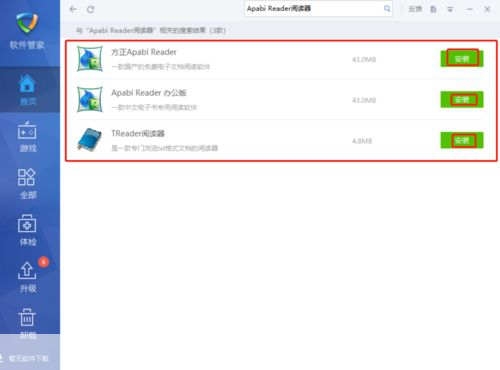The image size is (500, 370).
Task: Open the 游戏 games section
Action: click(x=27, y=137)
